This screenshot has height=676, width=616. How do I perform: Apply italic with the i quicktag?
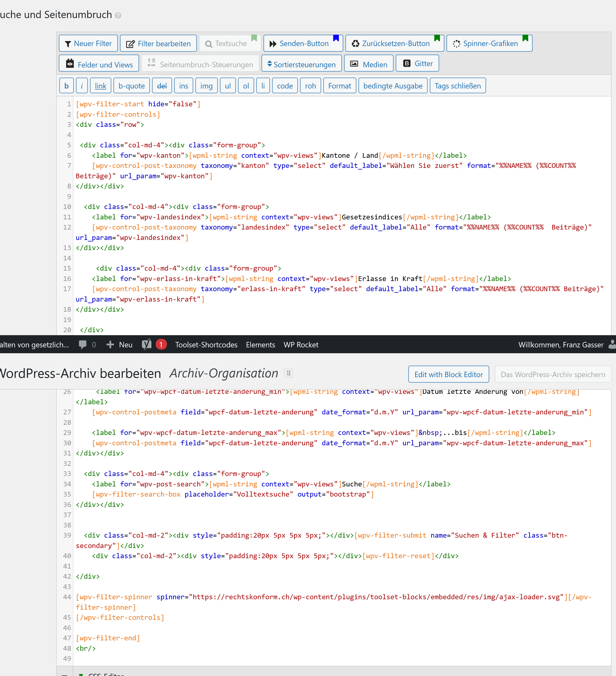pos(82,86)
